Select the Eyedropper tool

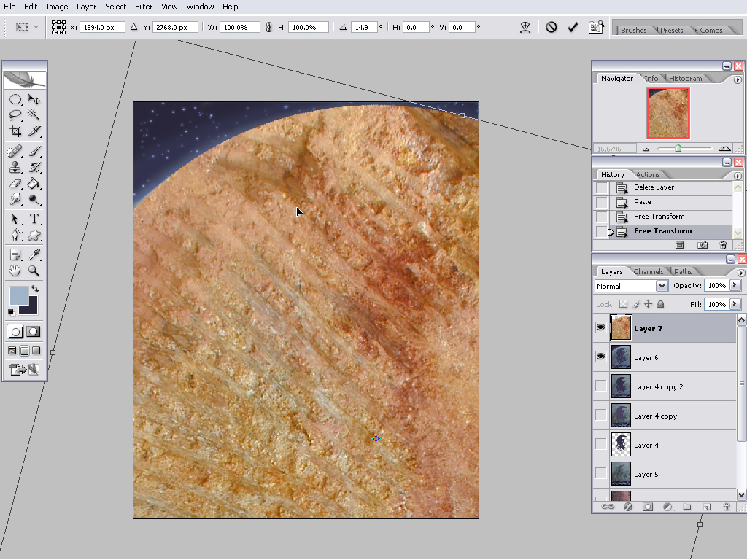(x=34, y=254)
